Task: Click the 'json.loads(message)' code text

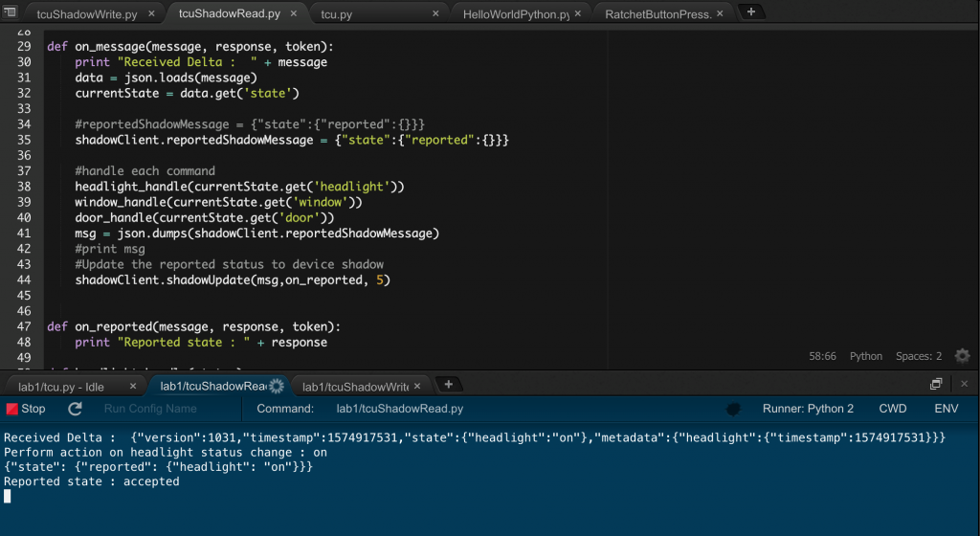Action: point(190,78)
